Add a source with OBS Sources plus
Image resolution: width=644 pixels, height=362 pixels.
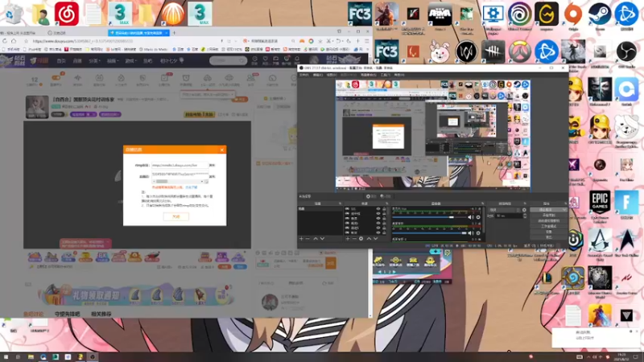pyautogui.click(x=348, y=238)
